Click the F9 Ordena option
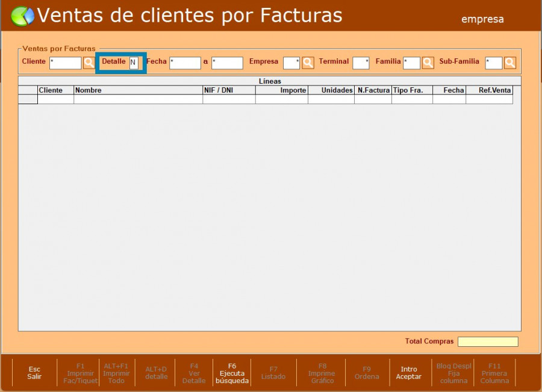The width and height of the screenshot is (542, 392). pyautogui.click(x=366, y=373)
